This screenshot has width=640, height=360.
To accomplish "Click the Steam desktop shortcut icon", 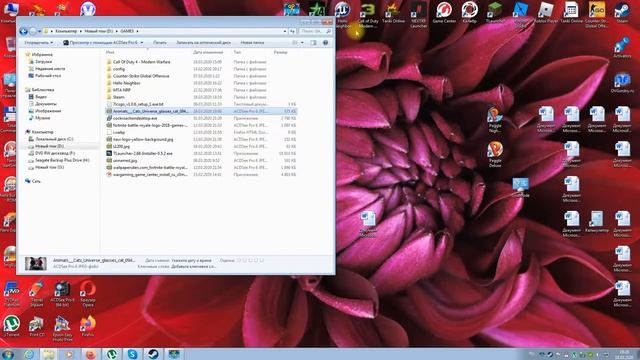I will click(622, 13).
